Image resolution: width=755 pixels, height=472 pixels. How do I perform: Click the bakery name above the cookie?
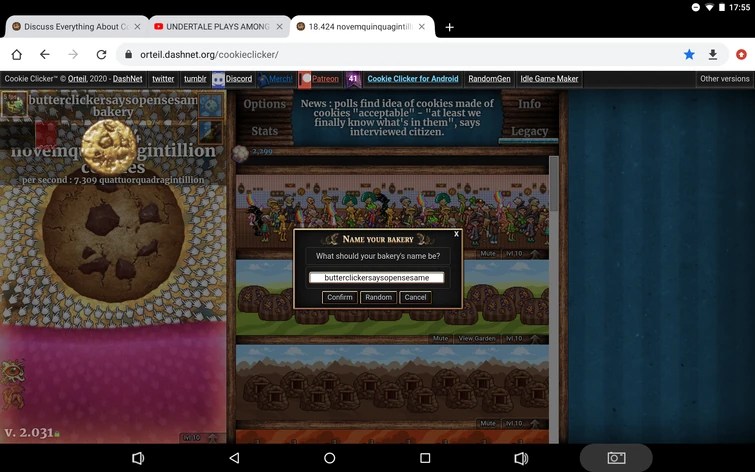[113, 105]
